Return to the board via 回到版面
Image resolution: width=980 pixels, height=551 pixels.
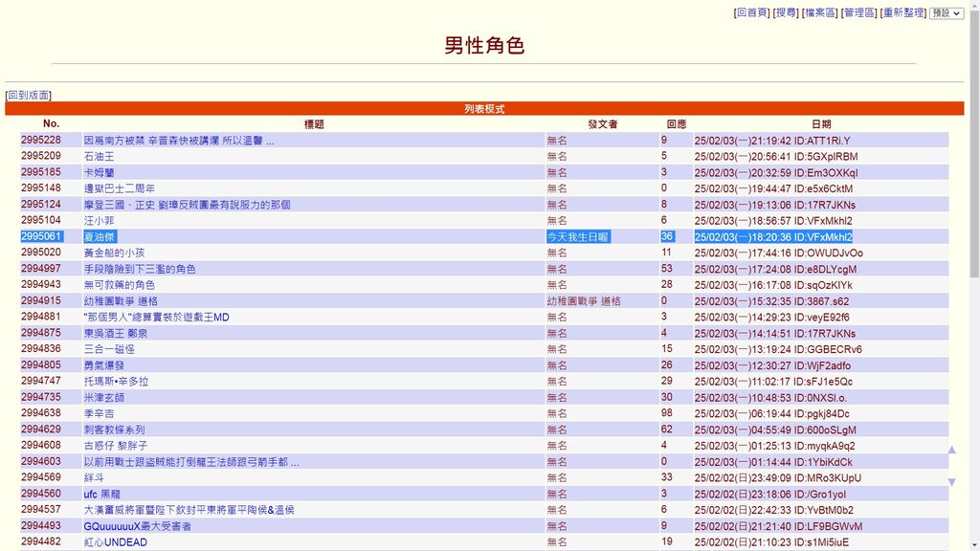28,96
